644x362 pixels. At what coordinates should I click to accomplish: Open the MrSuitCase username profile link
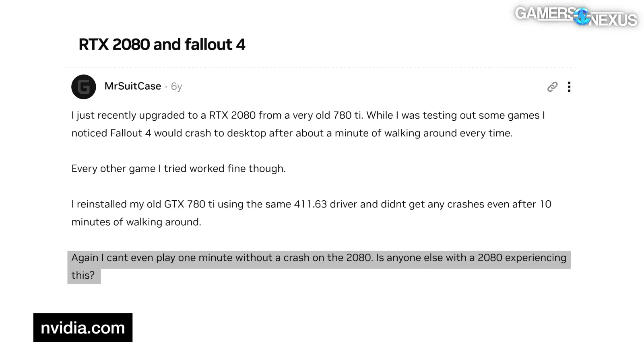coord(133,86)
